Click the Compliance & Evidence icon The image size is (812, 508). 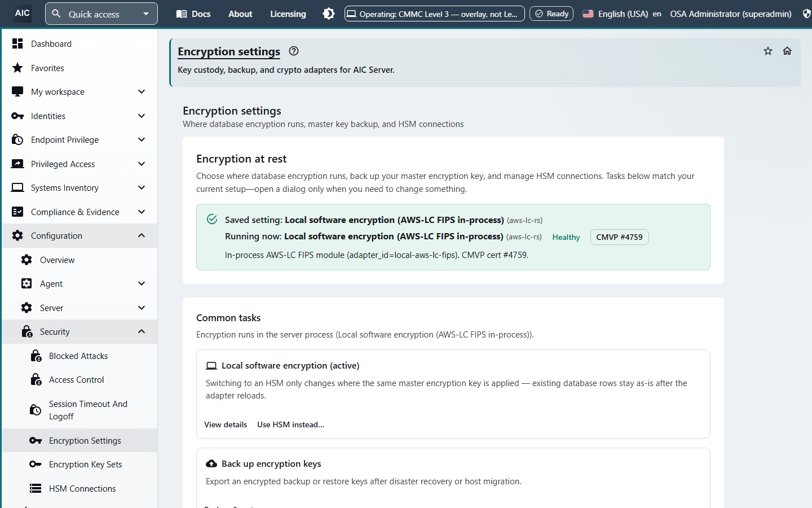coord(17,212)
